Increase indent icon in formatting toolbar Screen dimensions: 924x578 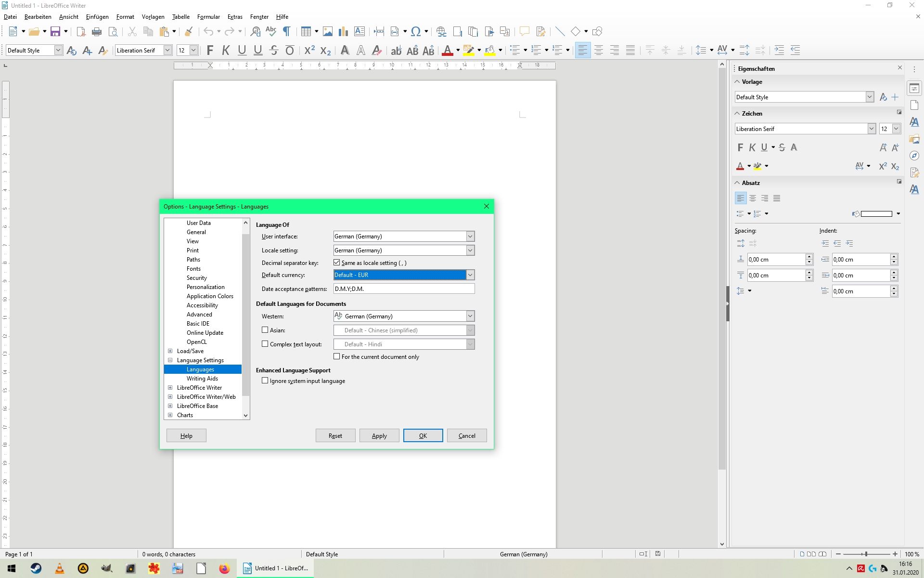(779, 50)
